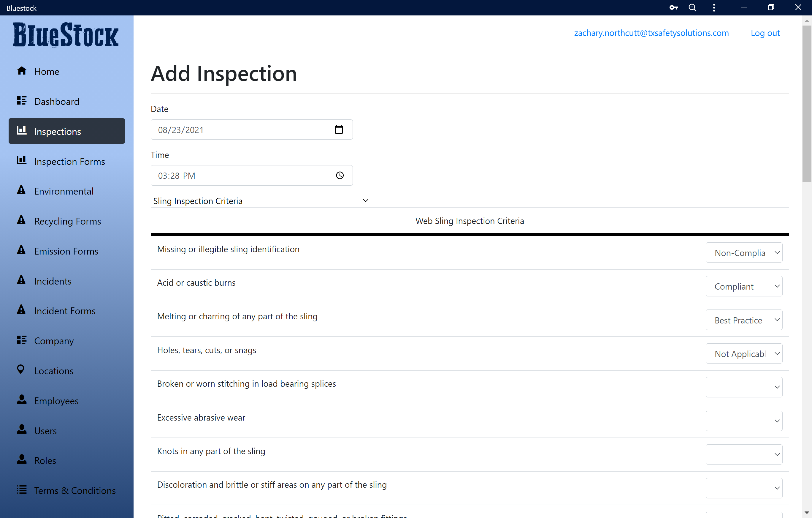Click the search icon in title bar

click(693, 7)
